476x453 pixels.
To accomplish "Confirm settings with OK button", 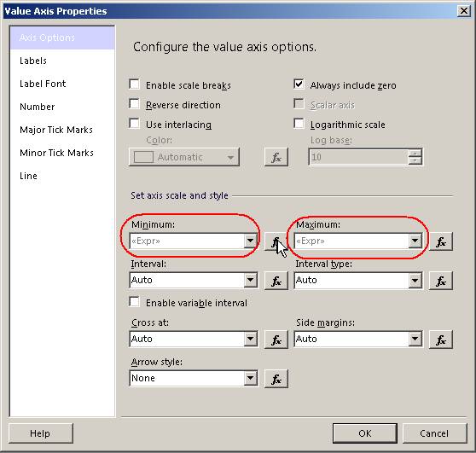I will (x=365, y=433).
